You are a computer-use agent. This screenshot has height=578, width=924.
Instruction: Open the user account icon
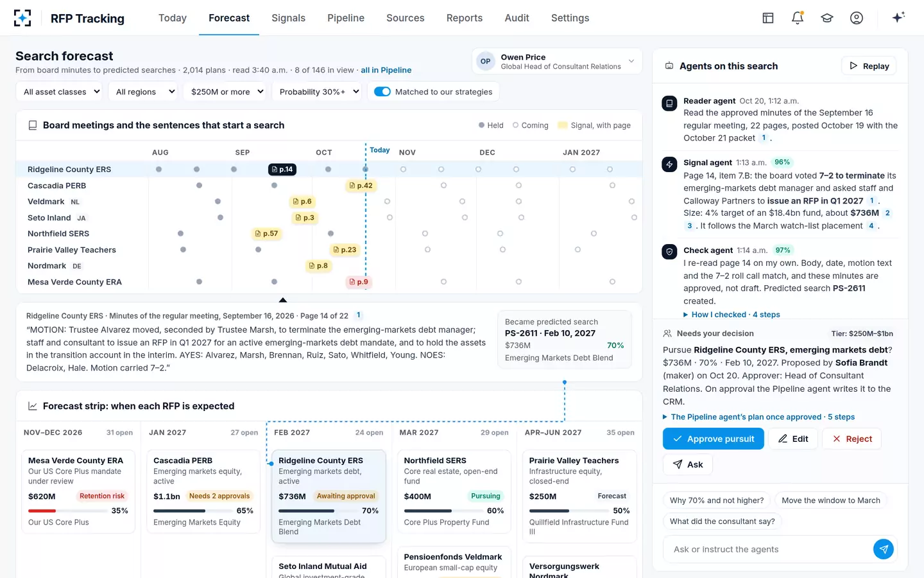pyautogui.click(x=857, y=18)
